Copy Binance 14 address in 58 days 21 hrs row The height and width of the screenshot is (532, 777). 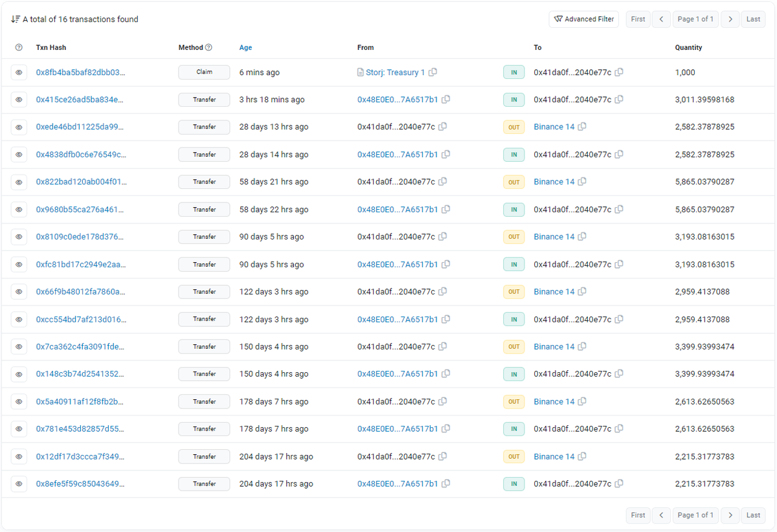[x=582, y=182]
